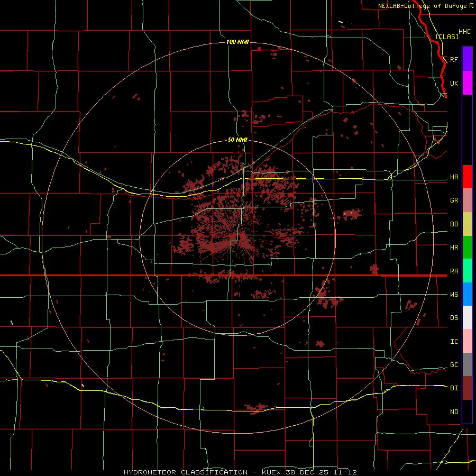Click the white DS legend color swatch

(x=467, y=317)
